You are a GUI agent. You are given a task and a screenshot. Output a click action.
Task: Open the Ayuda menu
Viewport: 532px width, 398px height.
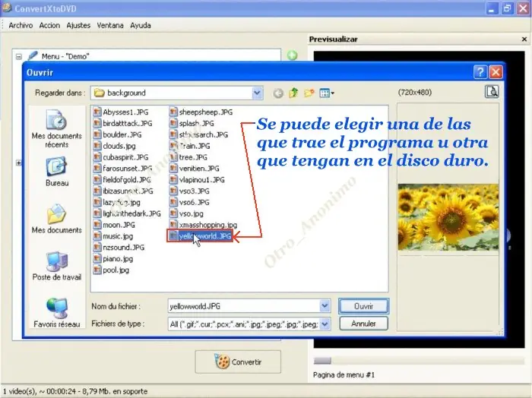141,25
